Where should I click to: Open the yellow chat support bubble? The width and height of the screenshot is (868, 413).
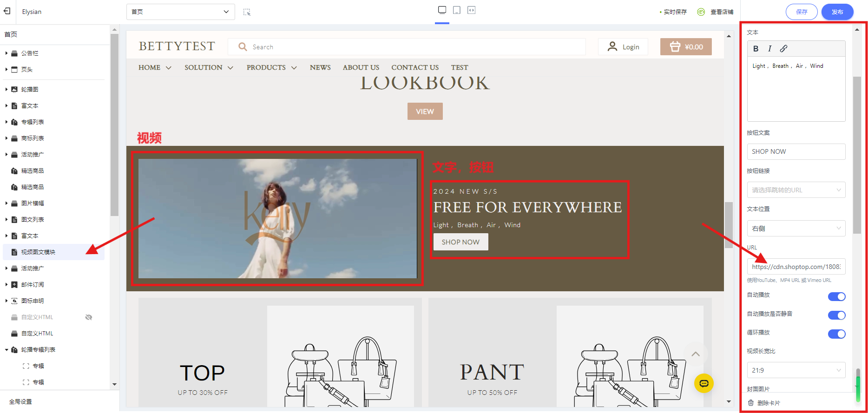pyautogui.click(x=704, y=383)
